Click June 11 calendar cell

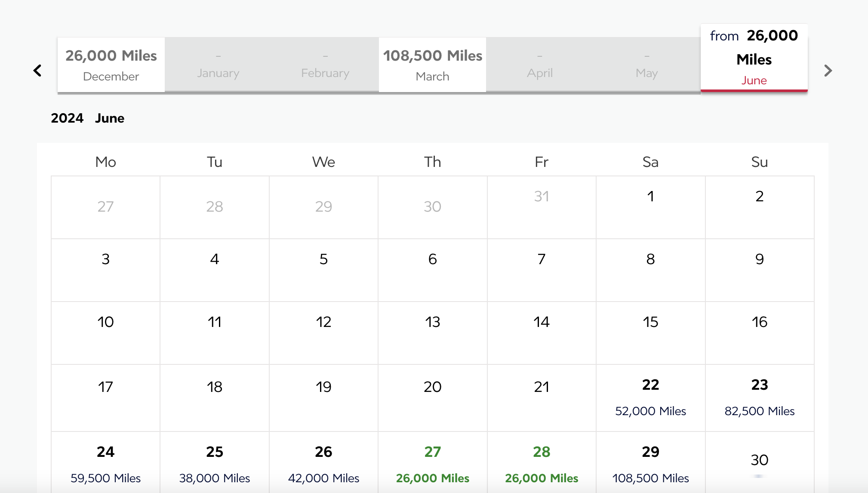tap(215, 333)
